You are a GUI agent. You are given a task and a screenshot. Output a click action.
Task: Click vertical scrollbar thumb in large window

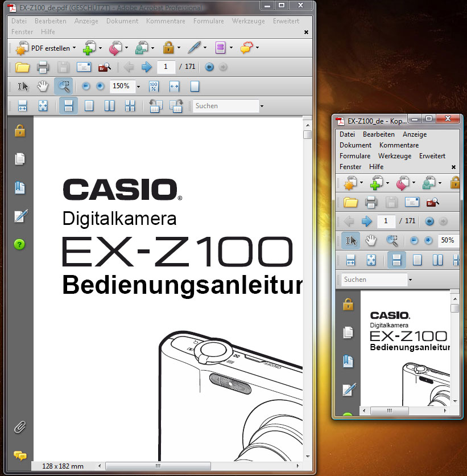(x=308, y=134)
